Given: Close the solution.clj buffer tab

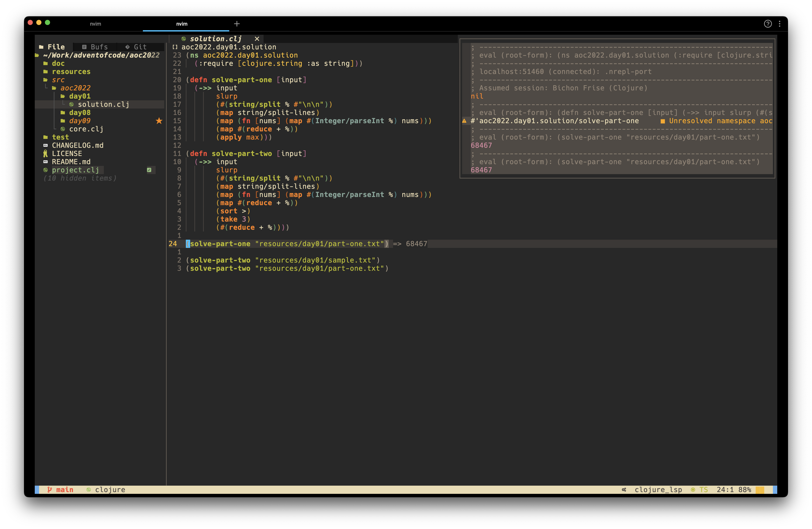Looking at the screenshot, I should [257, 39].
